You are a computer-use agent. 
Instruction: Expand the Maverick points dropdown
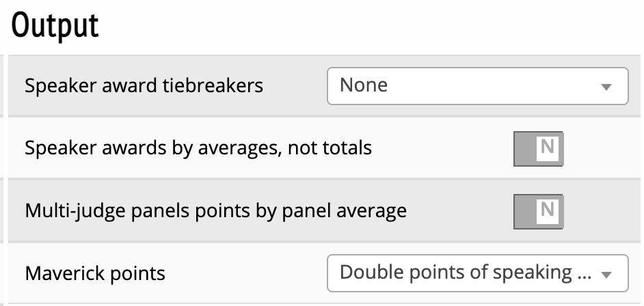477,273
